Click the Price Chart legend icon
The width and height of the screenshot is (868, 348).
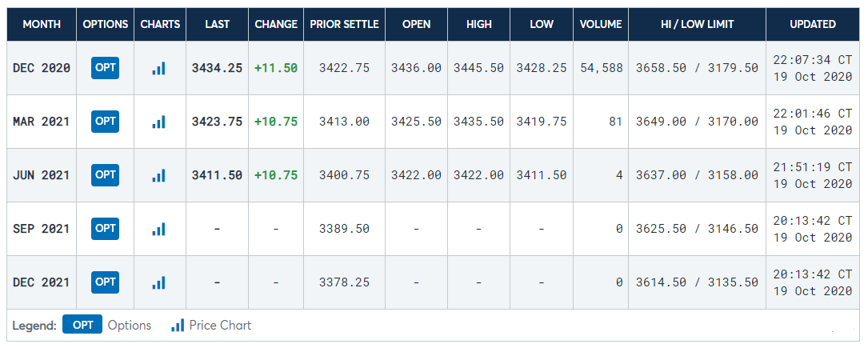tap(178, 326)
